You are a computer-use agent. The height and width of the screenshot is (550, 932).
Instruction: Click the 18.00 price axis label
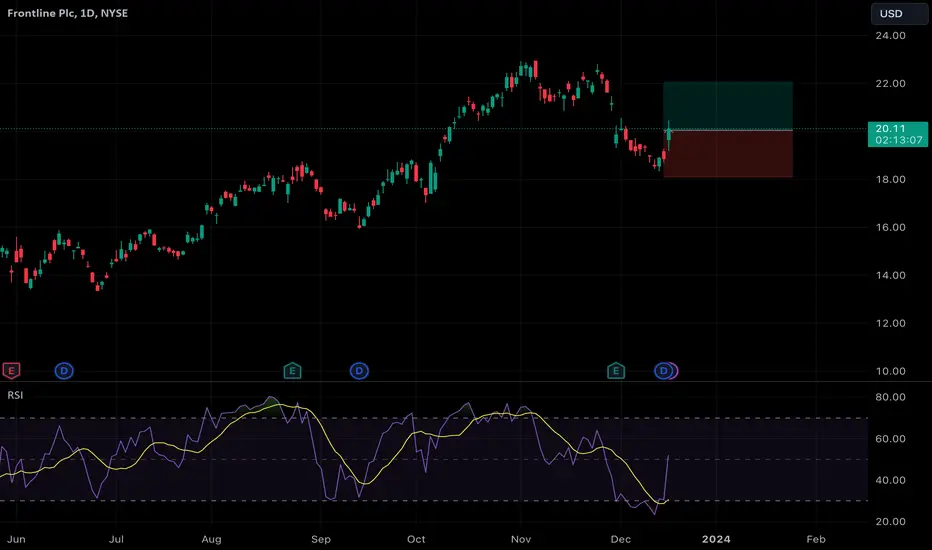pos(890,180)
